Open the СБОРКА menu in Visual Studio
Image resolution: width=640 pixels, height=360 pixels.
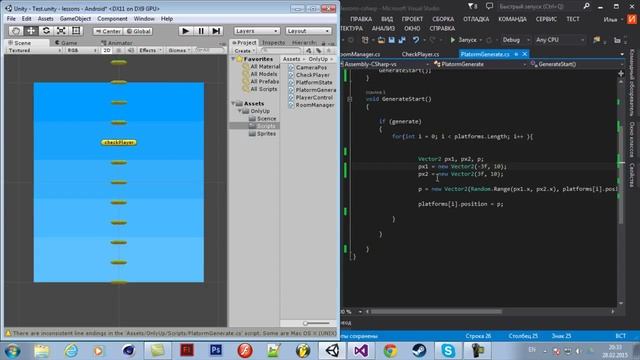[x=443, y=19]
